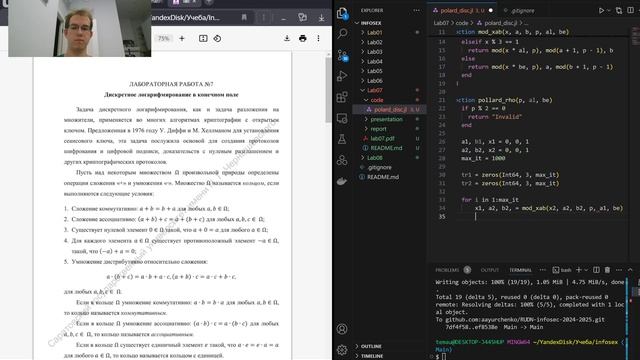Open the Docker whale view in activity bar
The width and height of the screenshot is (640, 360).
342,181
